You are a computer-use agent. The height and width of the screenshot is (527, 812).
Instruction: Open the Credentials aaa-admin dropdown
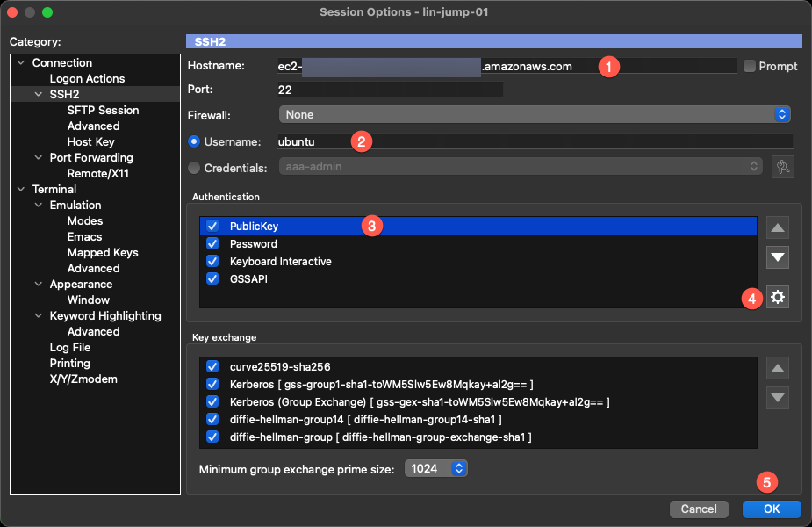[521, 166]
